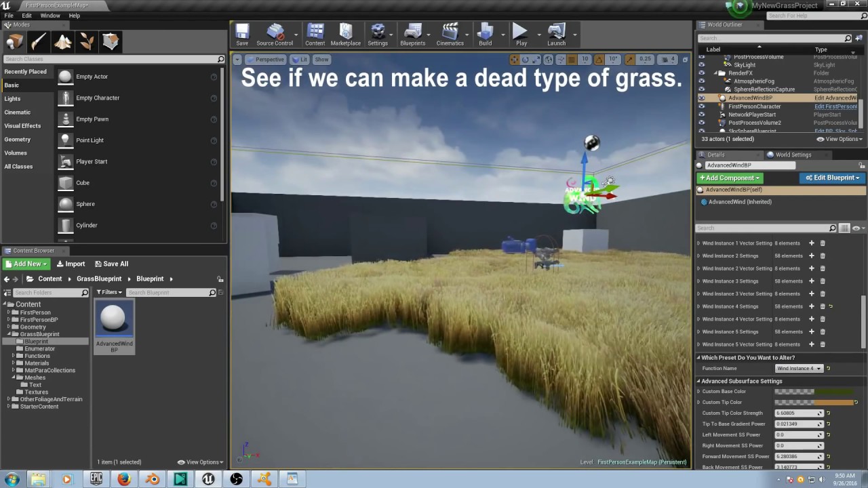Open the Blueprints toolbar icon
Screen dimensions: 868x488
pyautogui.click(x=412, y=35)
